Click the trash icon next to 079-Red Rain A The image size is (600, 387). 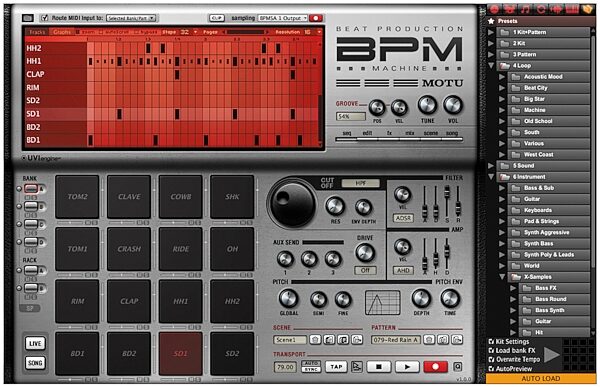tap(429, 340)
